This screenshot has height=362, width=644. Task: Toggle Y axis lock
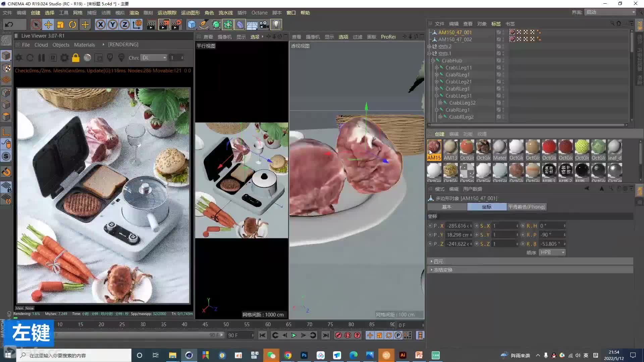pyautogui.click(x=113, y=24)
